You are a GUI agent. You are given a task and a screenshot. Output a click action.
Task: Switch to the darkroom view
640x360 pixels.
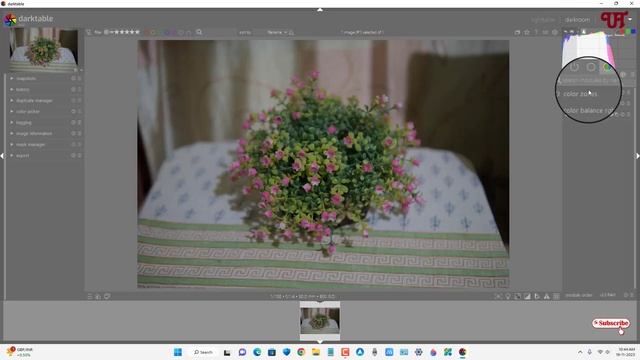(577, 20)
